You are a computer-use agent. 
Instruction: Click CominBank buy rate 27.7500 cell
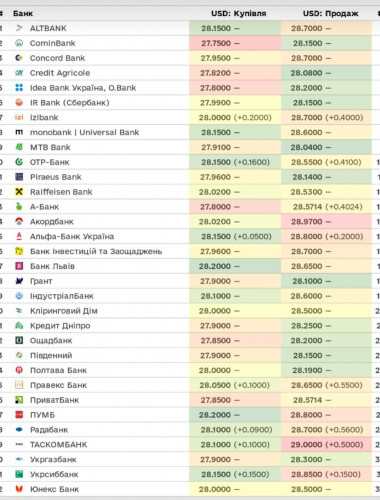pos(235,43)
